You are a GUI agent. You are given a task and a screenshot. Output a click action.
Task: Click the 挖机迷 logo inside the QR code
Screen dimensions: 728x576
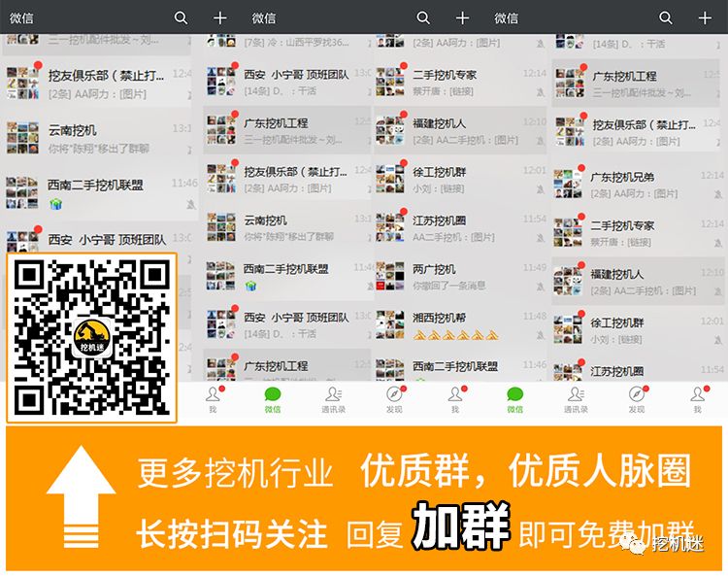(92, 338)
